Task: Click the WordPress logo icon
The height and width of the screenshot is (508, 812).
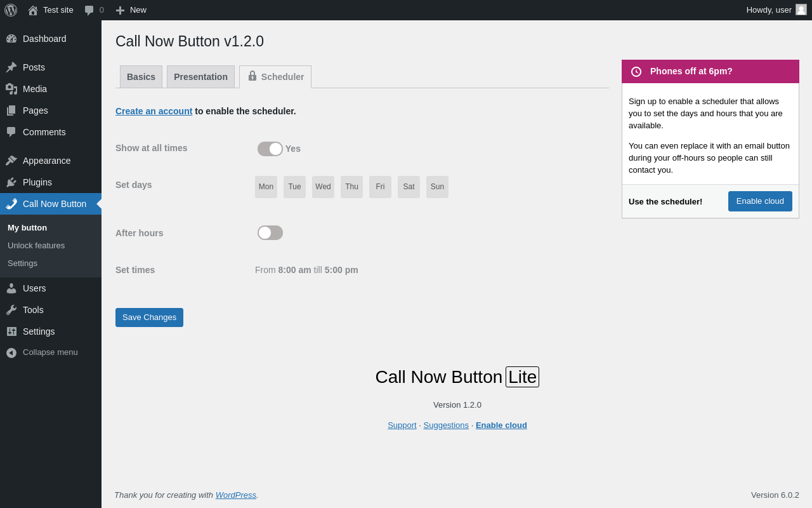Action: point(11,10)
